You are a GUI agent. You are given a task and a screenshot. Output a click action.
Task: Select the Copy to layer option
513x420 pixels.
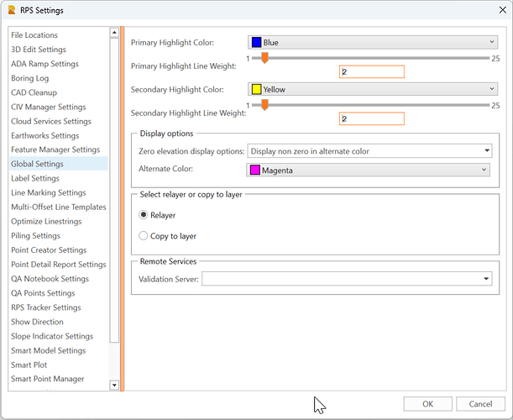click(x=144, y=236)
